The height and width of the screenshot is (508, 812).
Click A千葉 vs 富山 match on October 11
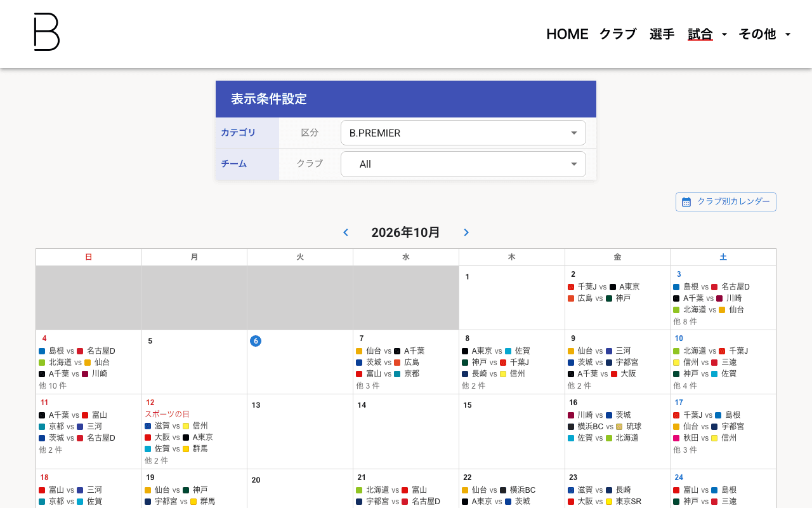tap(73, 415)
